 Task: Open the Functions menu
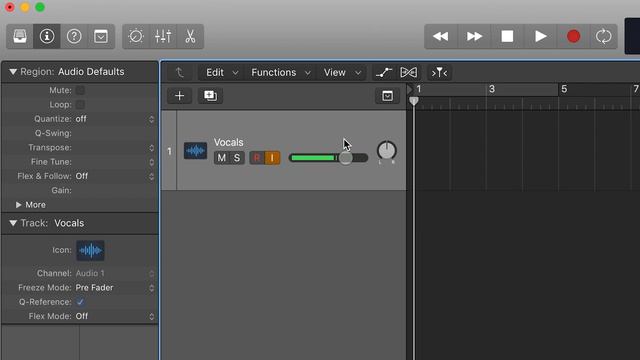pyautogui.click(x=281, y=73)
